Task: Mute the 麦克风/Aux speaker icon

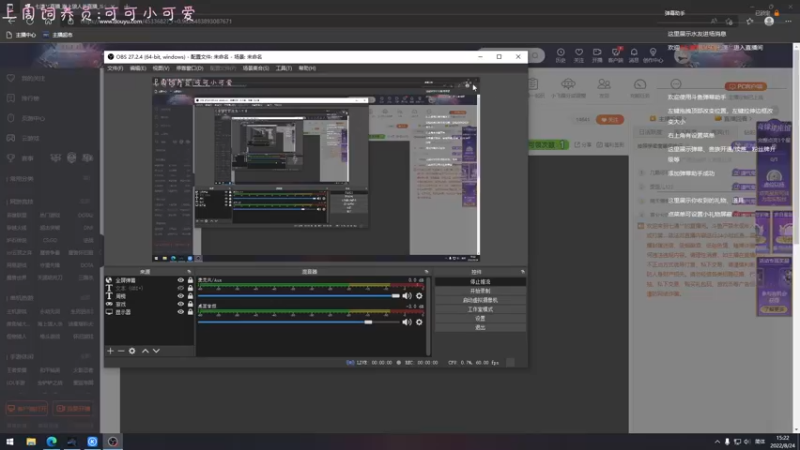Action: click(x=407, y=296)
